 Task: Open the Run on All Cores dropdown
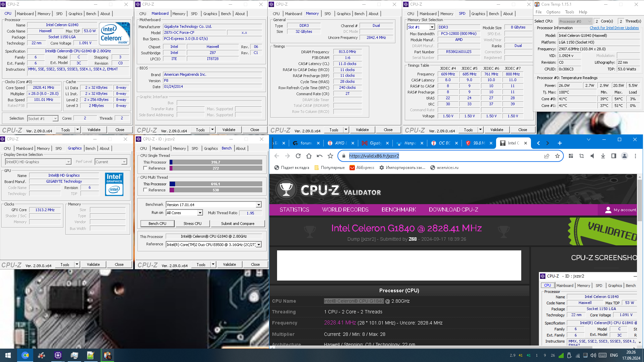(x=184, y=213)
